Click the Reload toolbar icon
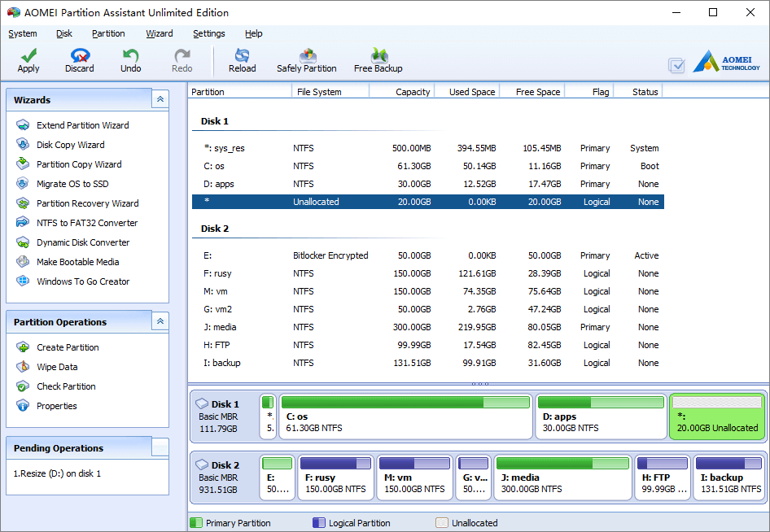770x532 pixels. pos(242,55)
